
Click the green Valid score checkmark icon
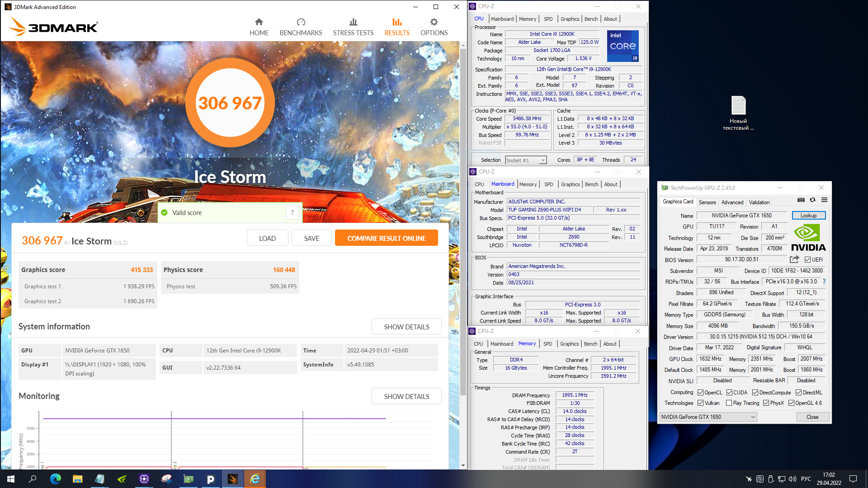tap(165, 212)
